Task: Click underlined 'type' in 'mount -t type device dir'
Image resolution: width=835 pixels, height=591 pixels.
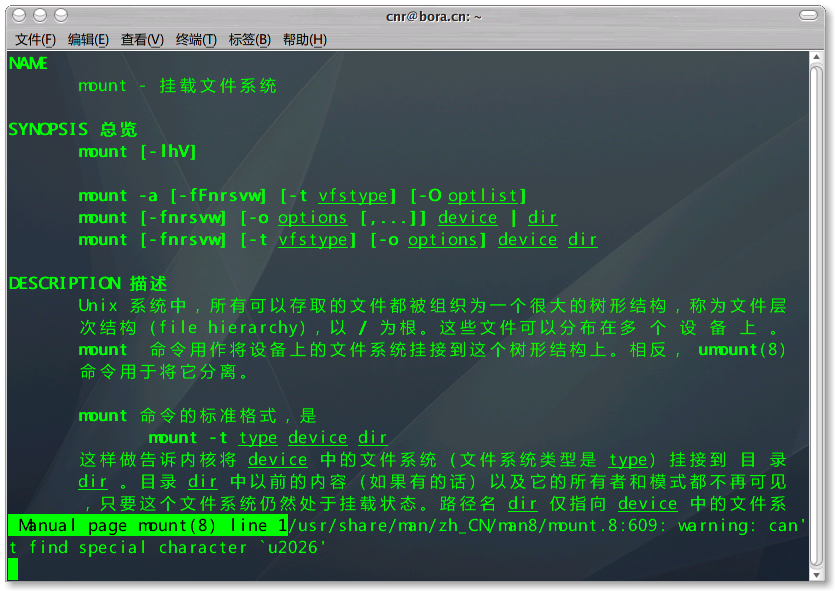Action: coord(258,438)
